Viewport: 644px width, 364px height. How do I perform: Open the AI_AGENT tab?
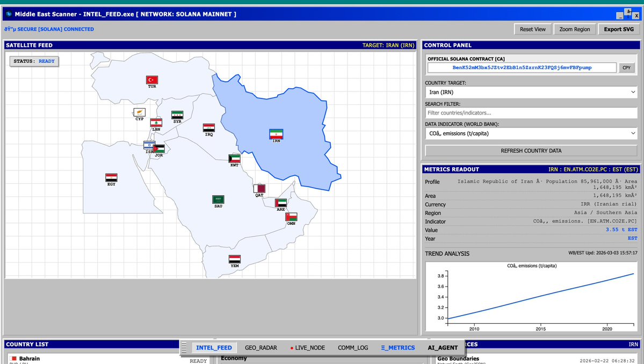pos(443,347)
